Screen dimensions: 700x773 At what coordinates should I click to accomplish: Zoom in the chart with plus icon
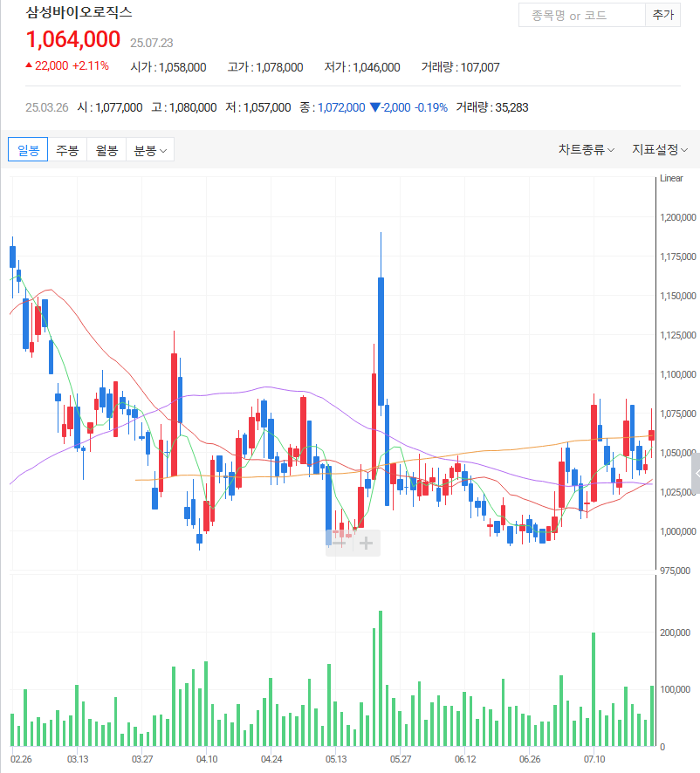point(366,544)
